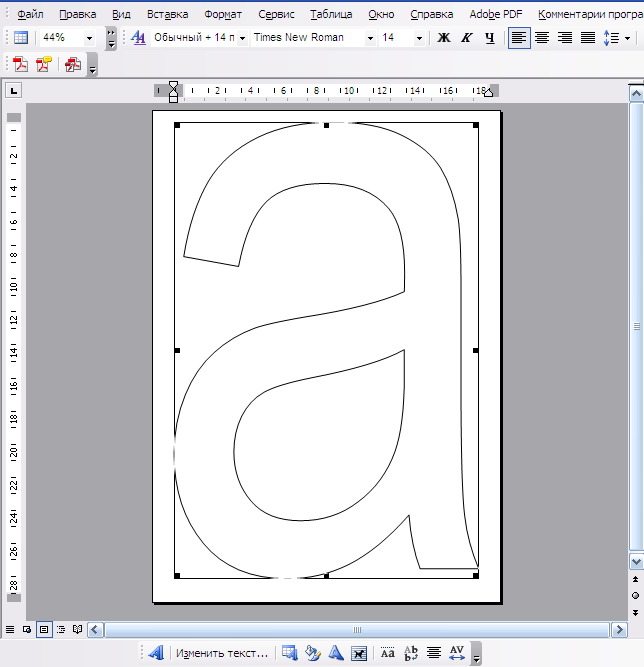Click WordArt Vertical Text icon
This screenshot has width=644, height=667.
tap(410, 653)
